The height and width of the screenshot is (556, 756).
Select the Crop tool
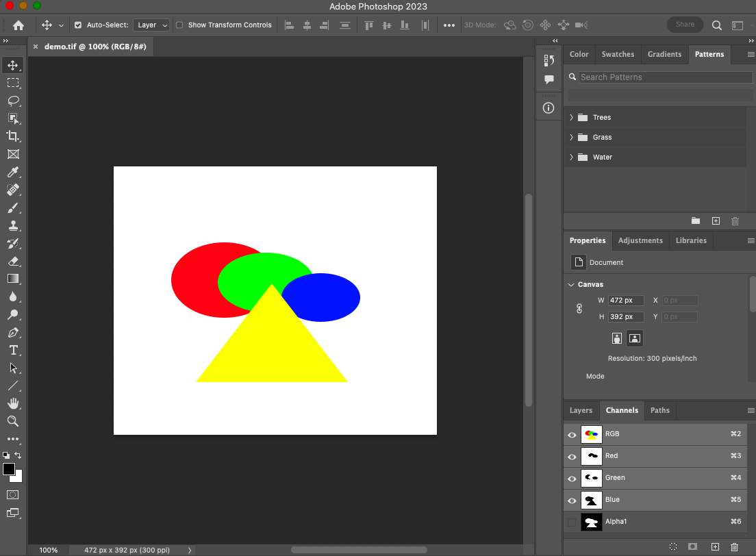pos(13,136)
